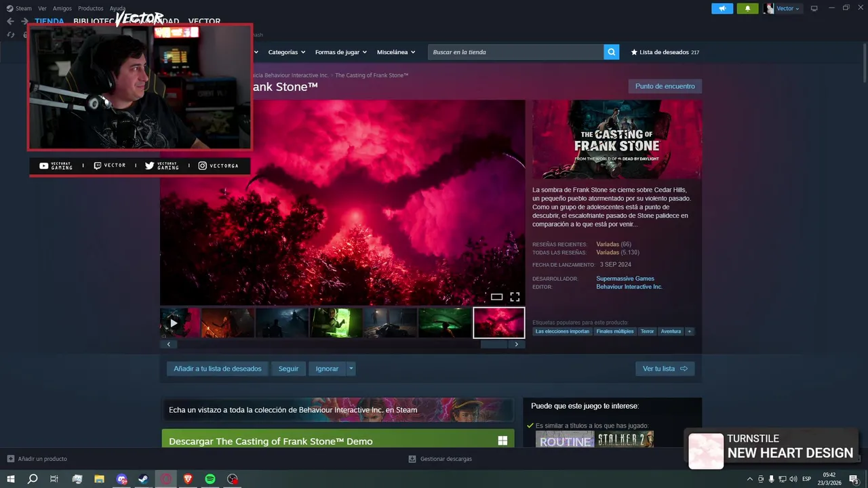Screen dimensions: 868x488
Task: Play the trailer video thumbnail
Action: click(x=180, y=323)
